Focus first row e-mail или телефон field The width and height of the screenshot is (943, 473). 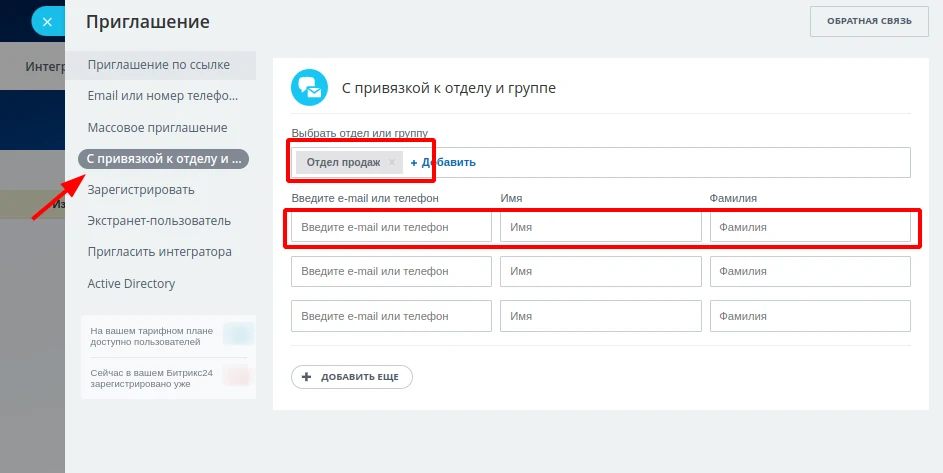[392, 227]
